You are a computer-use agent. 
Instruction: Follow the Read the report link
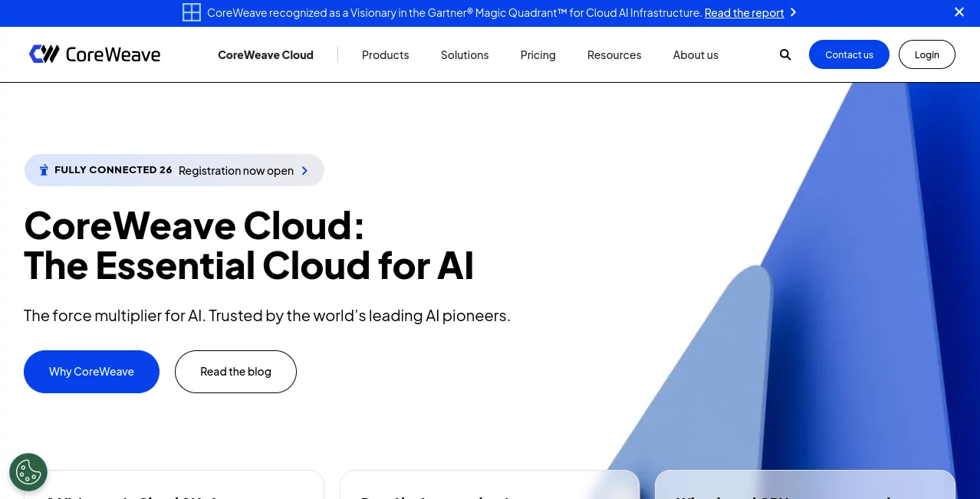tap(744, 12)
